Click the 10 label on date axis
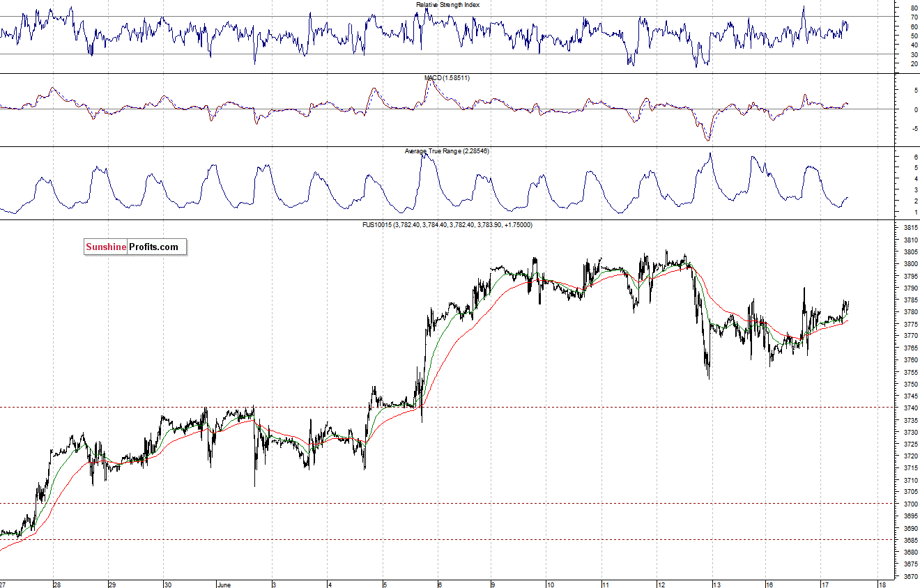 tap(550, 584)
